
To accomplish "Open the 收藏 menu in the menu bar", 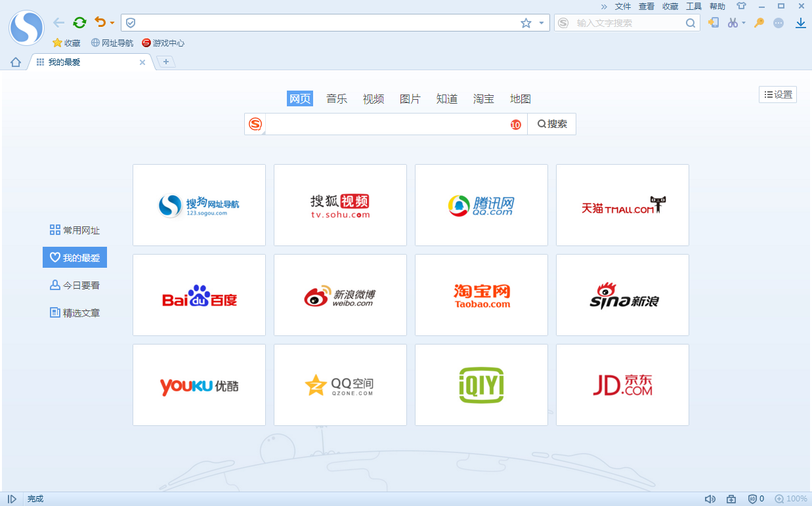I will pyautogui.click(x=670, y=7).
